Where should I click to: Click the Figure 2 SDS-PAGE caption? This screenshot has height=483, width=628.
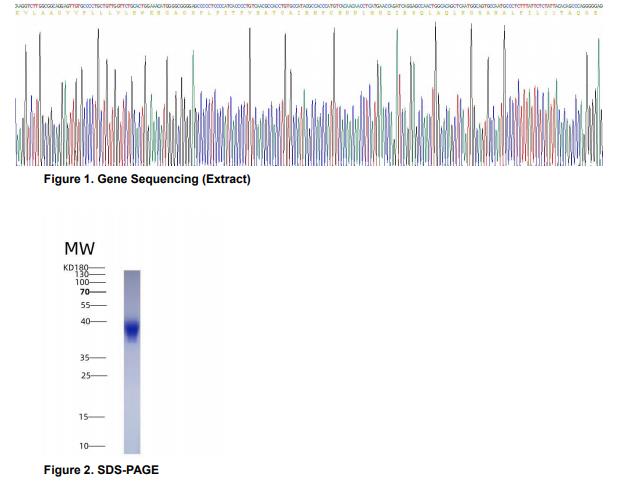tap(101, 469)
